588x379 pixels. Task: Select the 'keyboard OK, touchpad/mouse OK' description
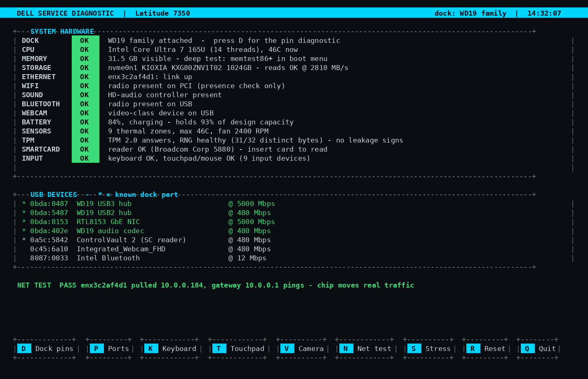pos(209,158)
